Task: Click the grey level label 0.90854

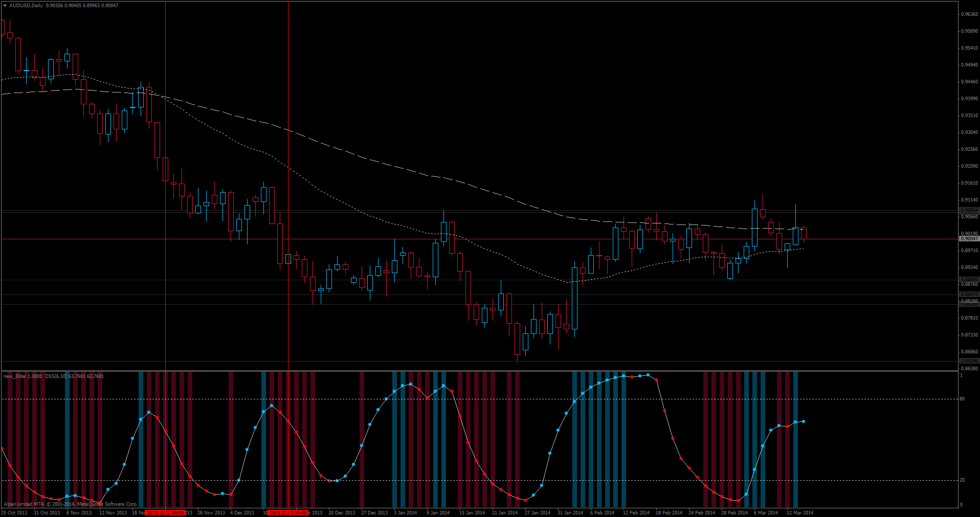Action: [969, 210]
